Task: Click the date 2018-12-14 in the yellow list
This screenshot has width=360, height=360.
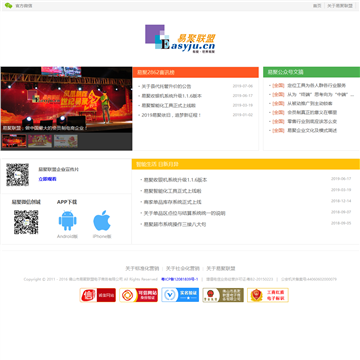Action: click(341, 201)
